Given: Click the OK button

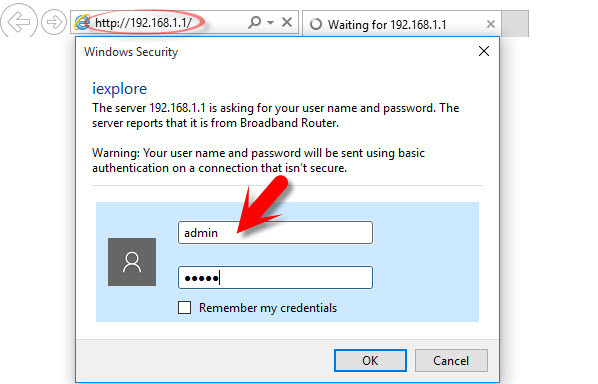Looking at the screenshot, I should pos(370,360).
